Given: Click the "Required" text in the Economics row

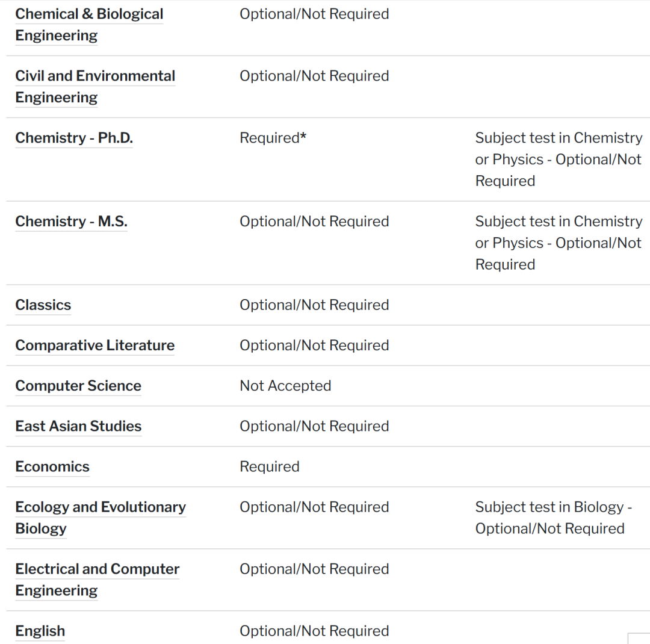Looking at the screenshot, I should click(x=269, y=467).
